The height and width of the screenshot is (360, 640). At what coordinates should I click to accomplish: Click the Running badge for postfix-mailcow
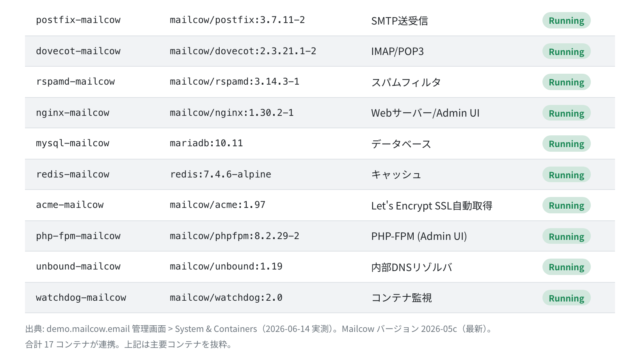click(x=566, y=20)
